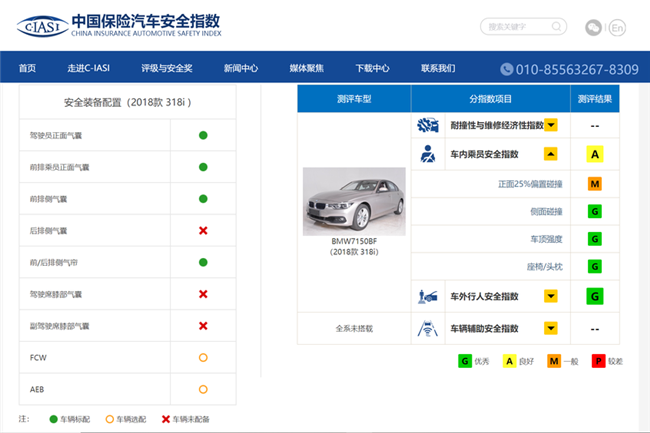Viewport: 650px width, 433px height.
Task: Click the 车辆标配 legend green dot
Action: coord(53,419)
